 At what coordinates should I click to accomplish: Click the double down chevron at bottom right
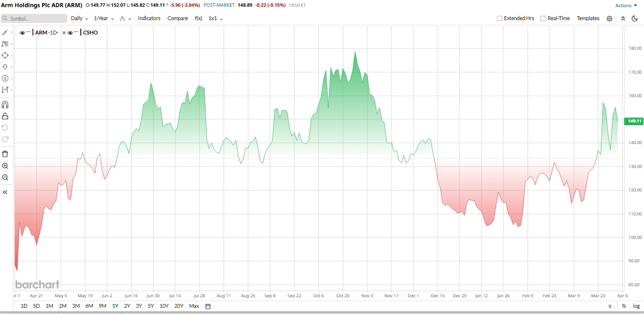point(610,306)
